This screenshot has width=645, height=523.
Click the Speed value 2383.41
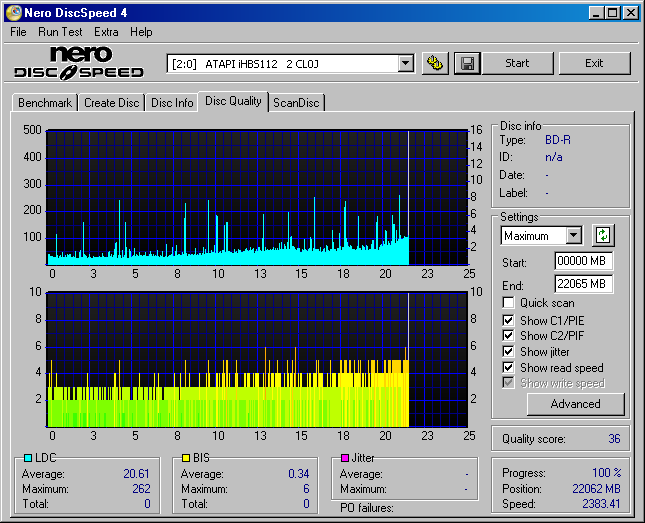601,504
